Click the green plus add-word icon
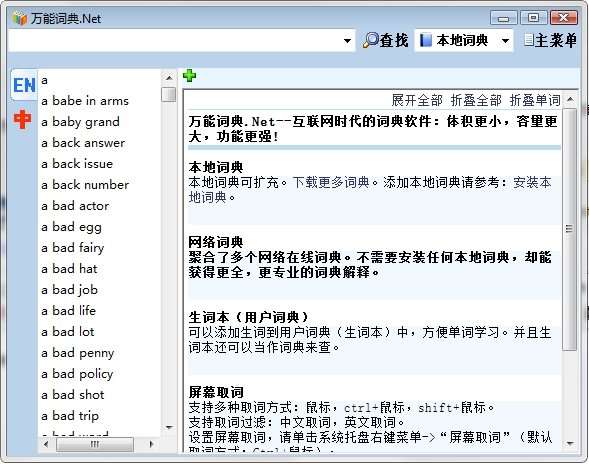This screenshot has width=589, height=464. (x=189, y=76)
